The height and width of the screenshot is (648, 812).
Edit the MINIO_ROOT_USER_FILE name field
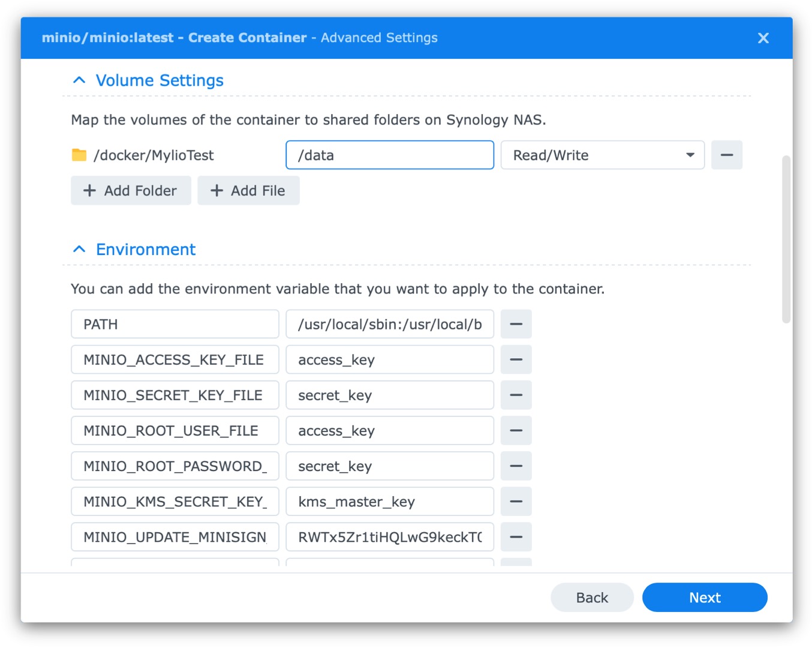[175, 430]
